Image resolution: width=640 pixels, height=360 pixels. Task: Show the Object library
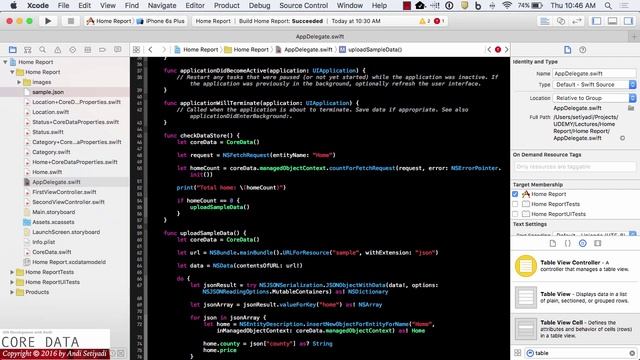click(x=582, y=243)
